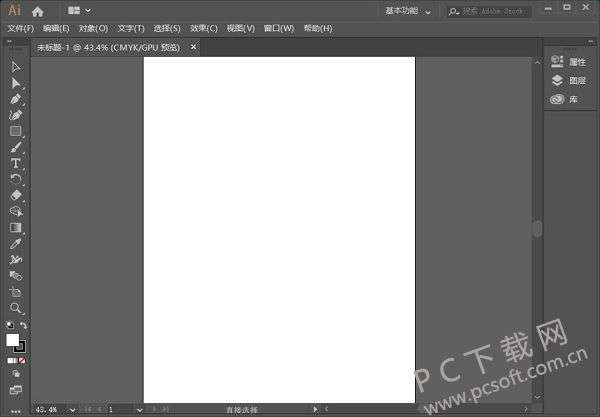
Task: Click the vertical scrollbar thumb
Action: pyautogui.click(x=537, y=229)
